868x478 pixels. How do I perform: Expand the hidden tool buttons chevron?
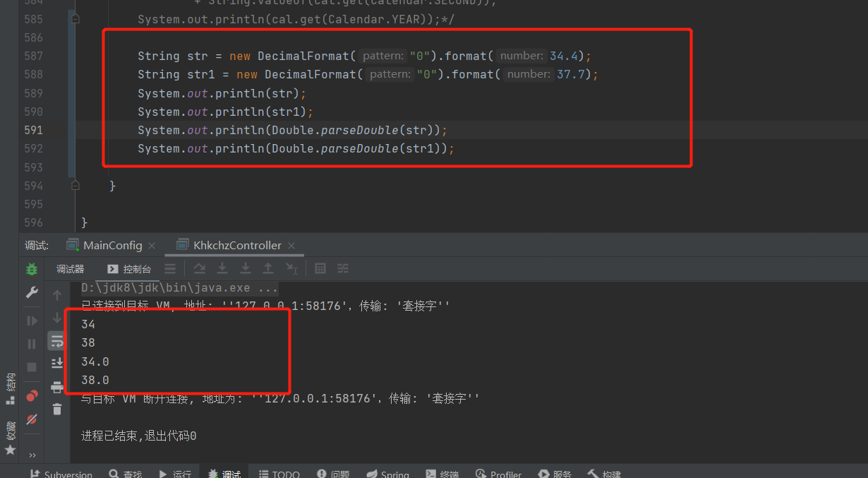31,454
